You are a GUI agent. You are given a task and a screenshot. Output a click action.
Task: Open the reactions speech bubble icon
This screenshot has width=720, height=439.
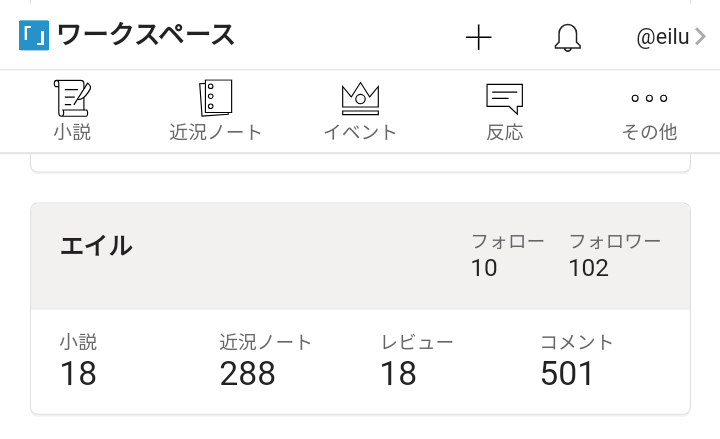(x=504, y=96)
